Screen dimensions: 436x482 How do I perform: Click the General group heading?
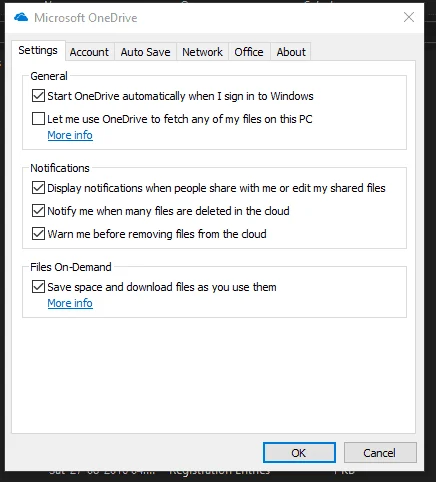click(x=49, y=76)
